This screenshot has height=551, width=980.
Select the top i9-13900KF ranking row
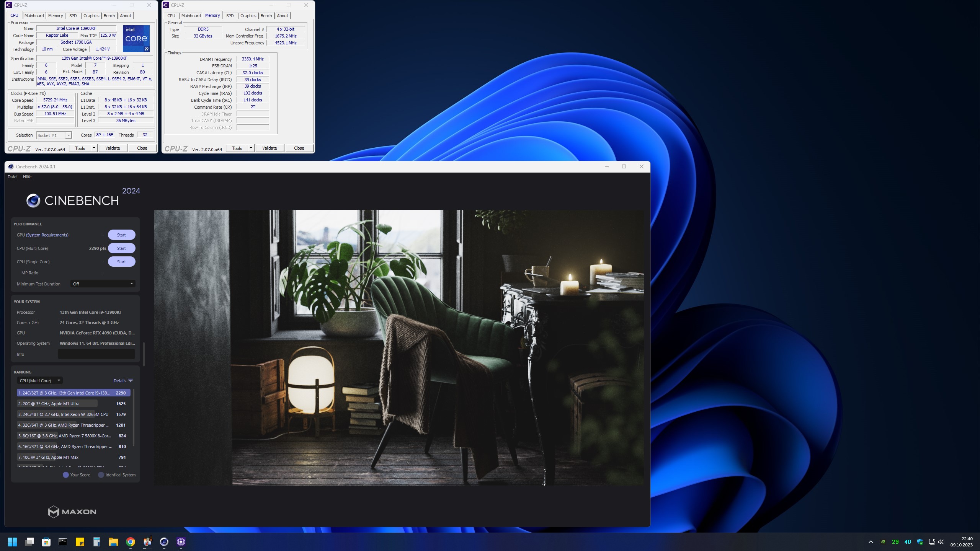tap(74, 393)
